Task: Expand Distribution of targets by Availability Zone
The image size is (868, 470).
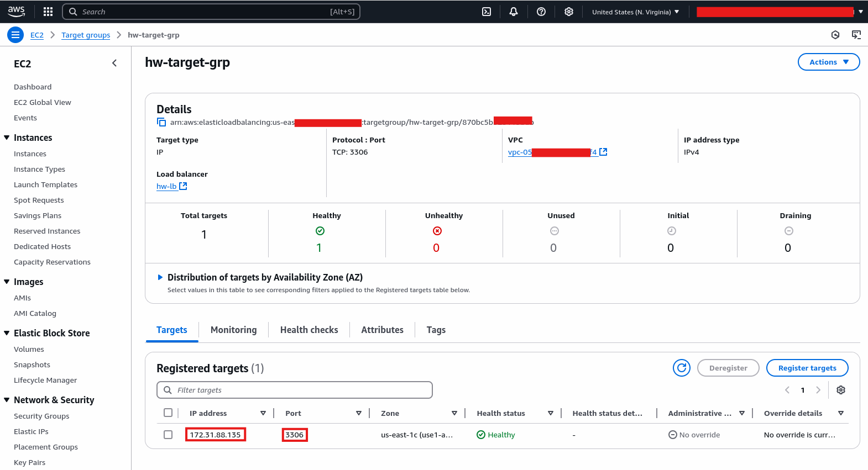Action: click(x=160, y=277)
